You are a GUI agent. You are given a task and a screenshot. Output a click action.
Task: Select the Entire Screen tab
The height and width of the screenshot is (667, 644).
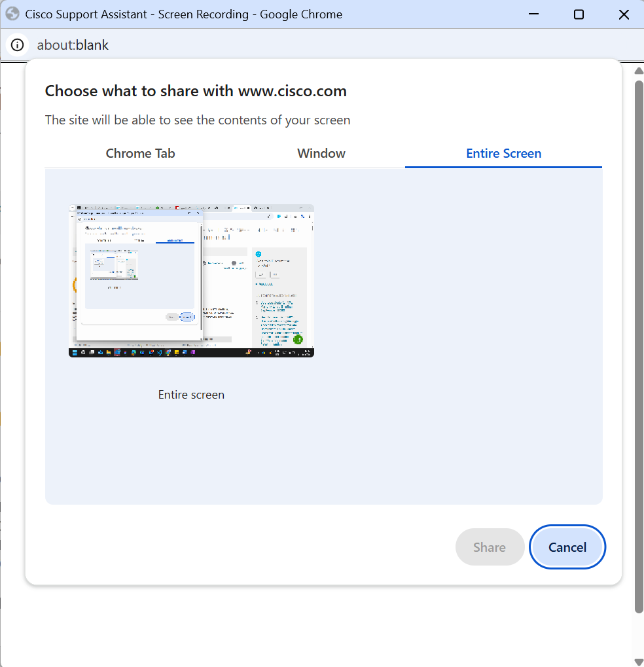point(504,154)
